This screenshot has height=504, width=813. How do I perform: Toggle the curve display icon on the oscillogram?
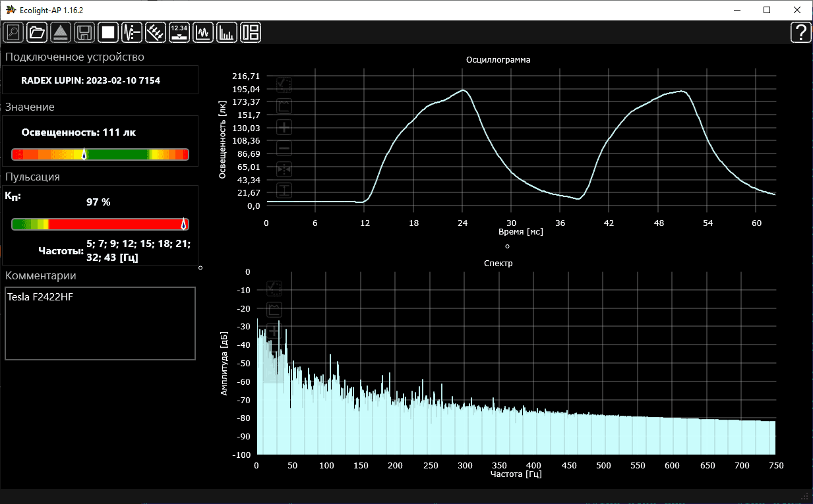[x=284, y=105]
